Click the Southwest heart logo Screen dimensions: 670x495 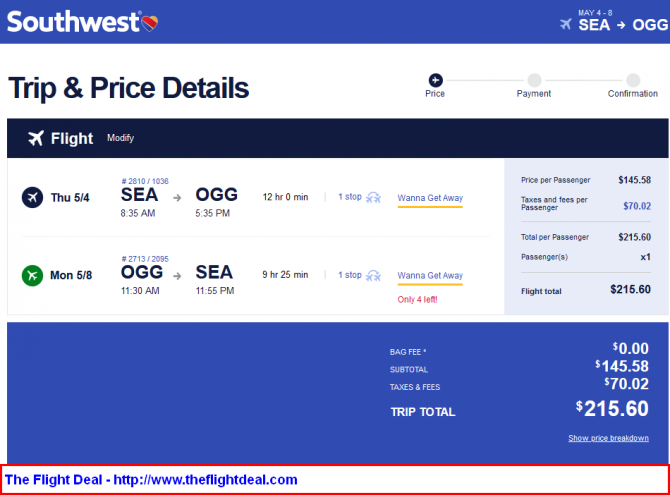[x=150, y=23]
